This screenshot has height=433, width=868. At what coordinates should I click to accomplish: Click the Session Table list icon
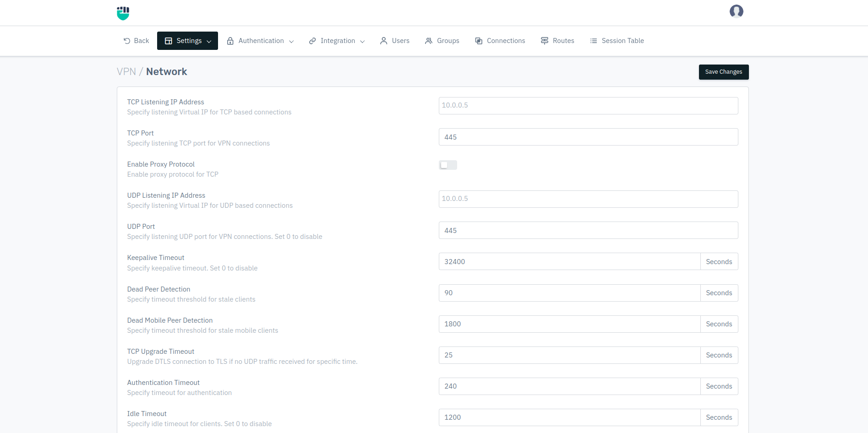click(x=594, y=41)
